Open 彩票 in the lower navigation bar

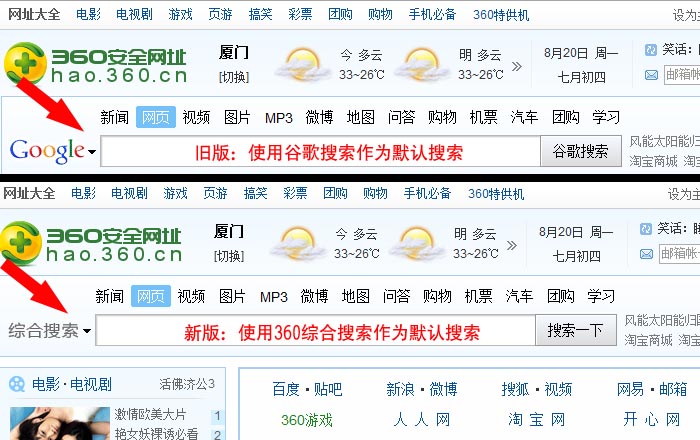pyautogui.click(x=295, y=193)
